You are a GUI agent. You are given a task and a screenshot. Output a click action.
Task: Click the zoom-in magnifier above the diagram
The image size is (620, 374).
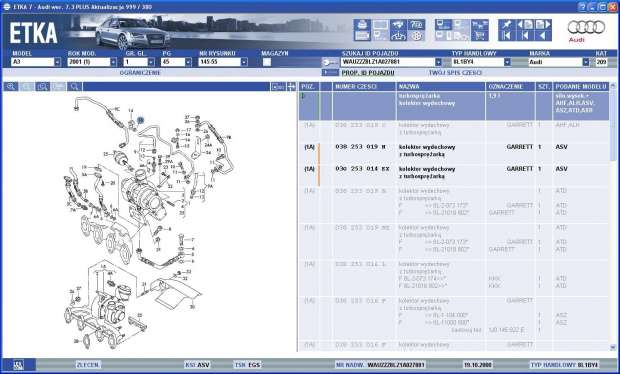11,87
